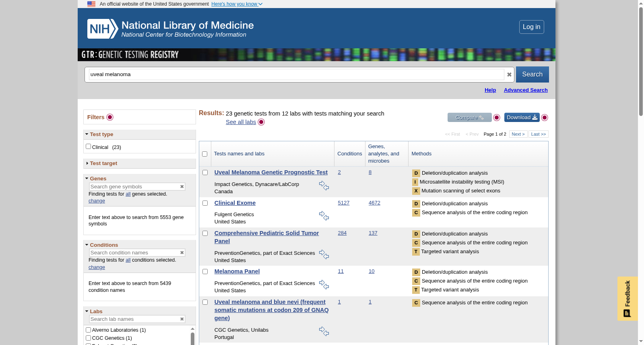This screenshot has width=644, height=345.
Task: Click the C icon in Comprehensive Pediatric Solid Tumor Panel
Action: 416,243
